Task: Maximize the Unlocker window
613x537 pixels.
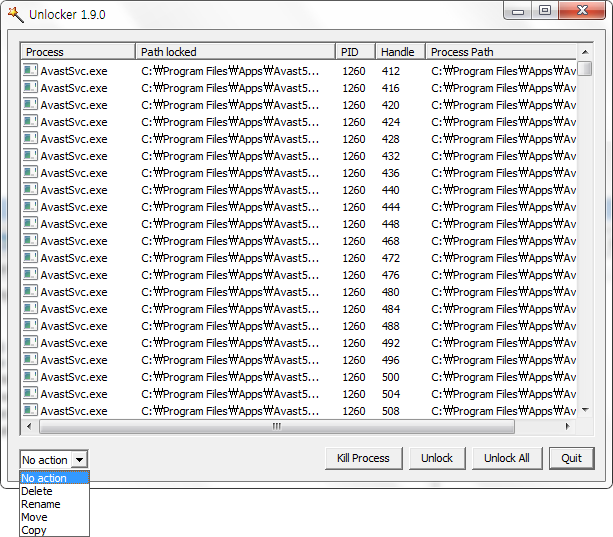Action: 545,11
